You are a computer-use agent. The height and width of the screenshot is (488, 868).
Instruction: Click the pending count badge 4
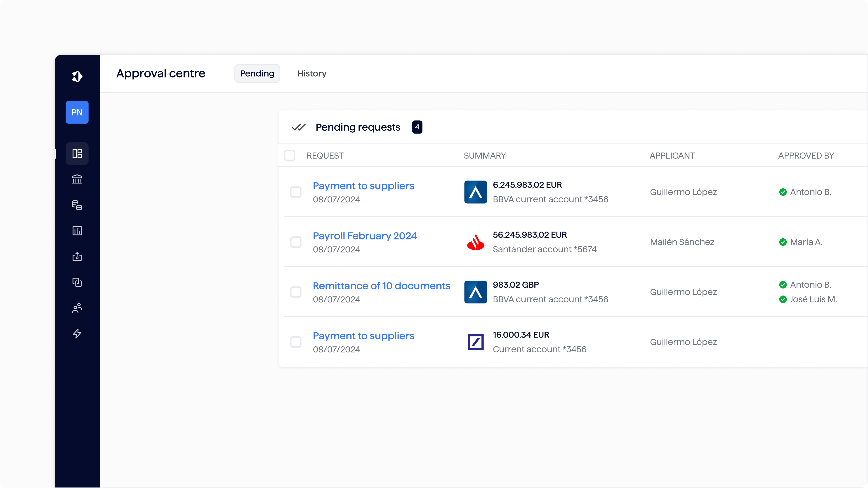click(x=417, y=127)
